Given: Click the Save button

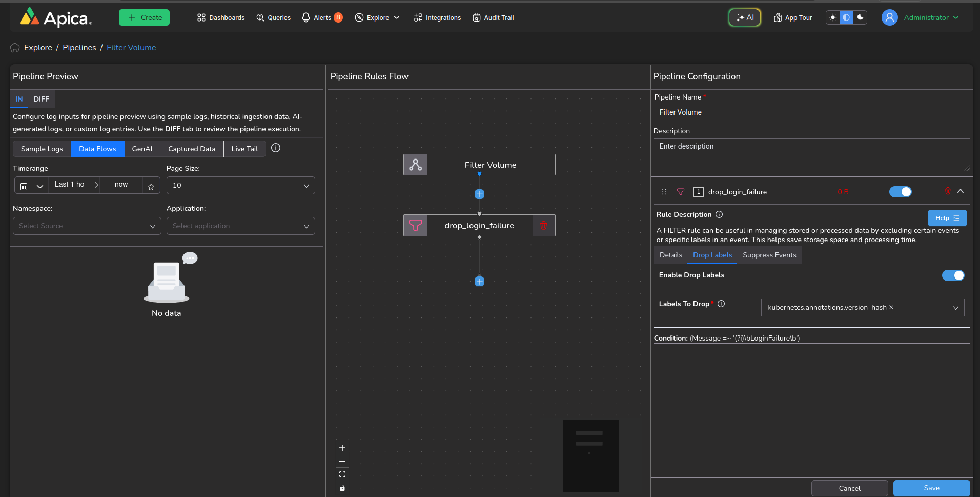Looking at the screenshot, I should (931, 488).
